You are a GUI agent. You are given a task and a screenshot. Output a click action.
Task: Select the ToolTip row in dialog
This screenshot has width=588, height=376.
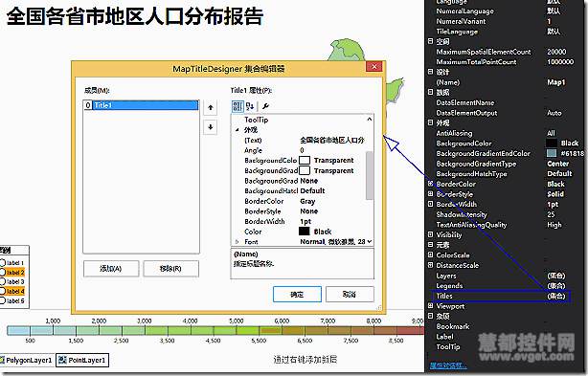click(299, 120)
